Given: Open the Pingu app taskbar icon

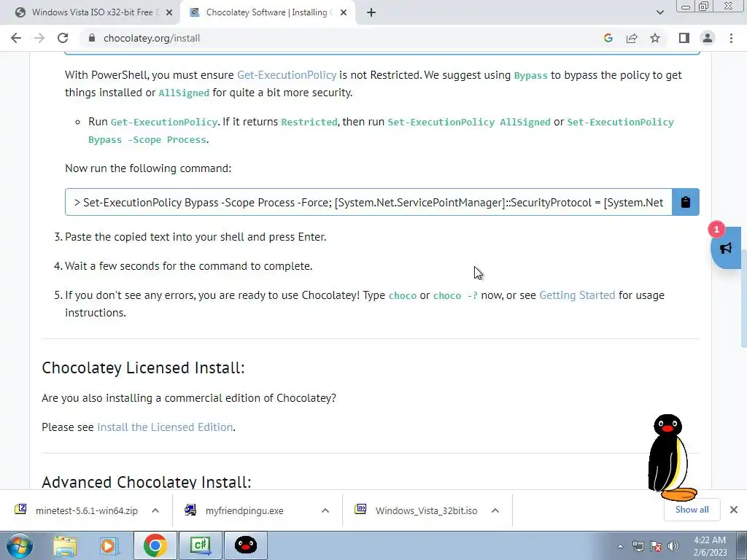Looking at the screenshot, I should (x=246, y=545).
